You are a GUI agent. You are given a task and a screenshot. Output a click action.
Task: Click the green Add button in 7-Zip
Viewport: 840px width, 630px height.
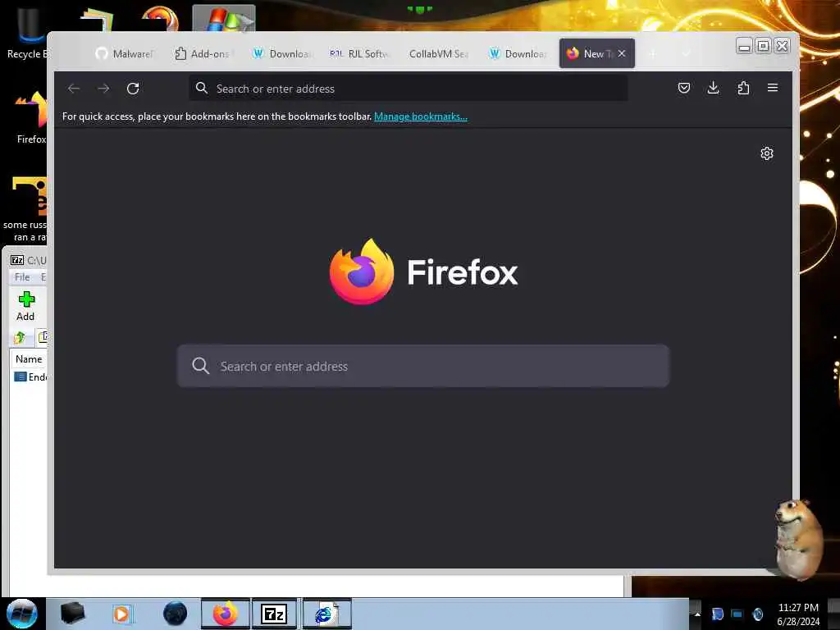25,306
